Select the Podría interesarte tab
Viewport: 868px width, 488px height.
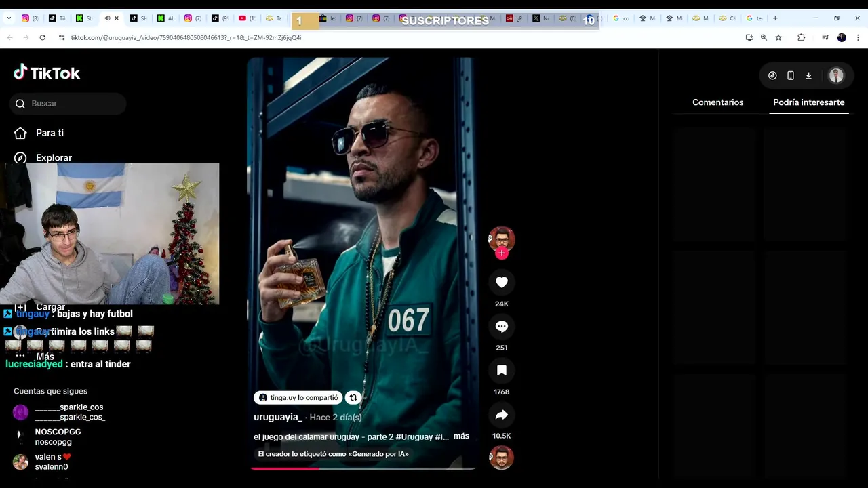pyautogui.click(x=808, y=102)
